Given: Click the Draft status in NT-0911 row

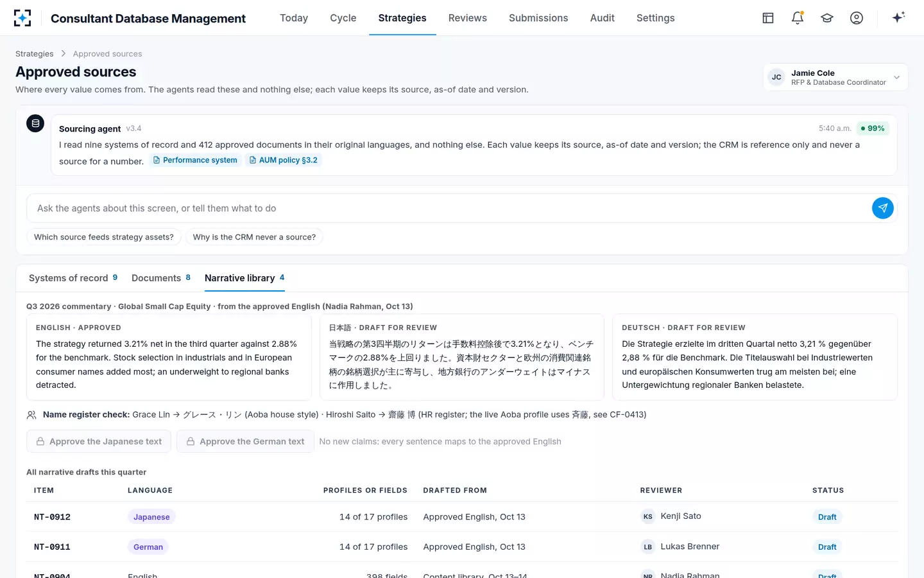Looking at the screenshot, I should [827, 547].
